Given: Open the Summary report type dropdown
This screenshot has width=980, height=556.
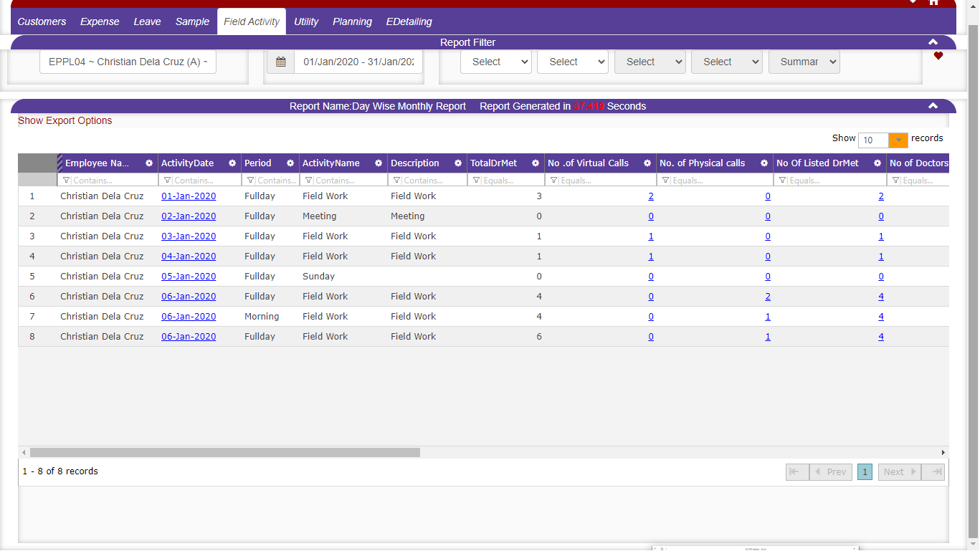Looking at the screenshot, I should pos(804,62).
